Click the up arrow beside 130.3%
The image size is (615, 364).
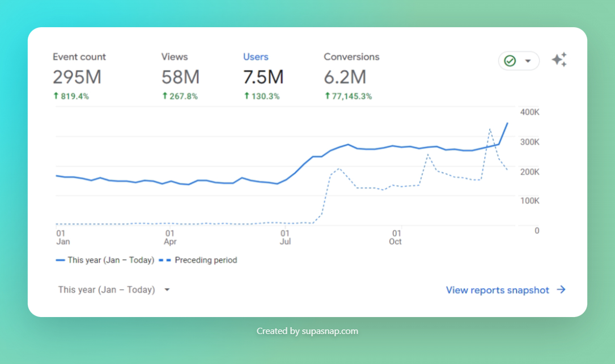coord(247,96)
